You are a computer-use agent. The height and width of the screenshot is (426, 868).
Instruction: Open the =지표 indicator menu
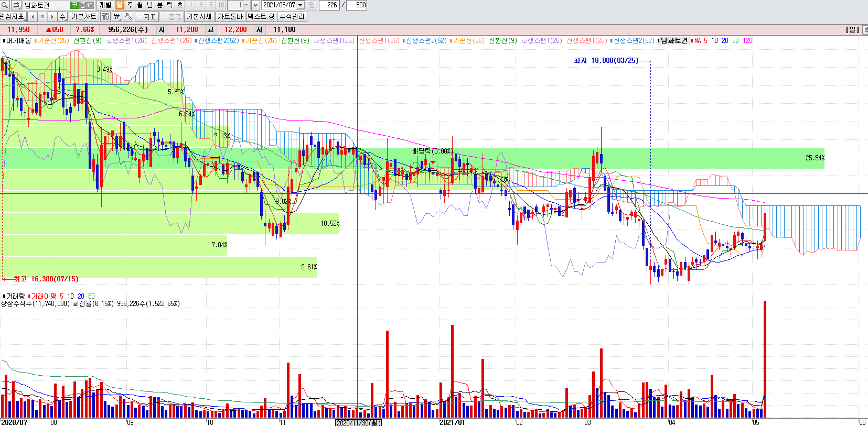(147, 17)
